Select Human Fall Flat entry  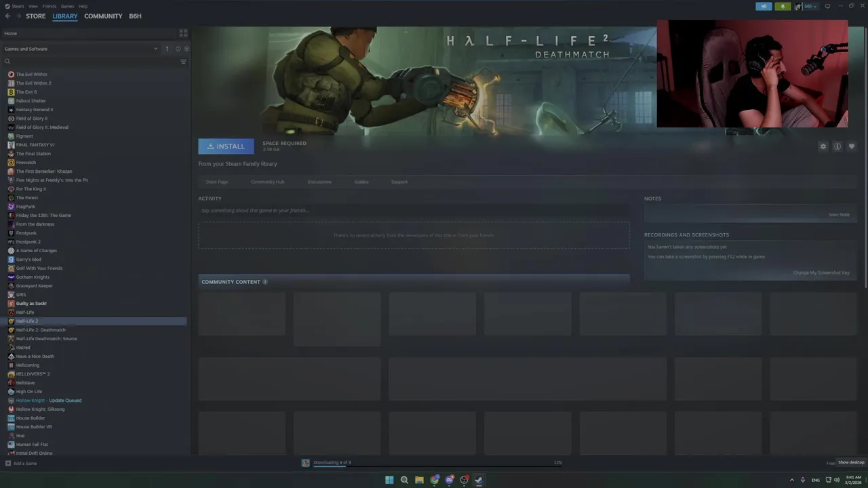tap(32, 445)
